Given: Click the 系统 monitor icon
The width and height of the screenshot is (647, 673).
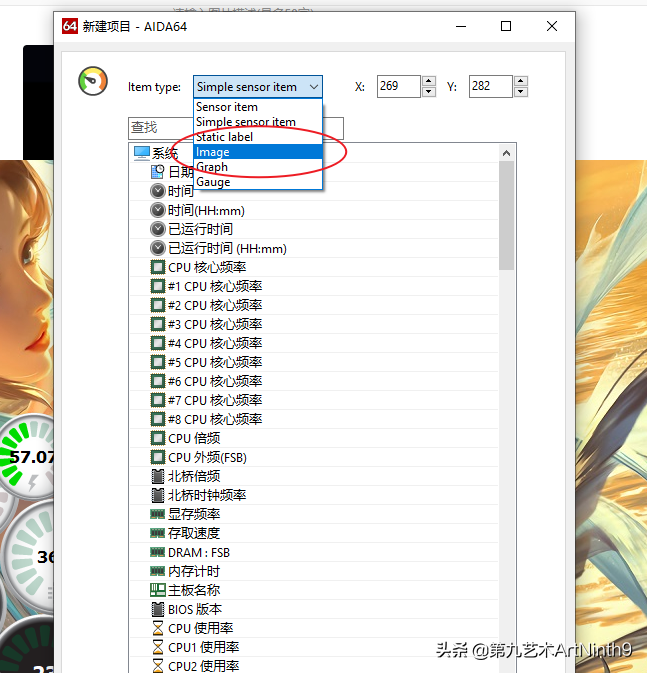Looking at the screenshot, I should pos(141,153).
